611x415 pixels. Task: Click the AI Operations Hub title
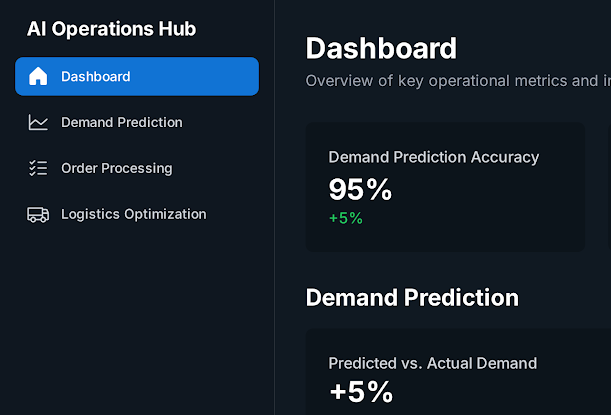pyautogui.click(x=111, y=28)
